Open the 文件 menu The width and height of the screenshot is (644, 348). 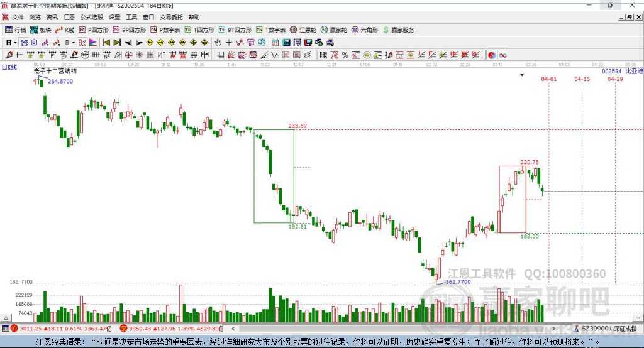(x=18, y=17)
